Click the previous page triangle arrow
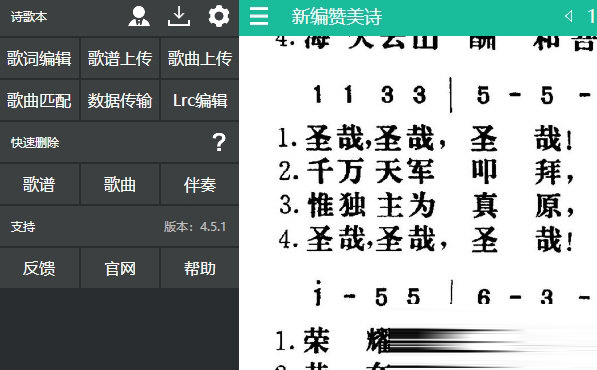Image resolution: width=597 pixels, height=370 pixels. 568,16
